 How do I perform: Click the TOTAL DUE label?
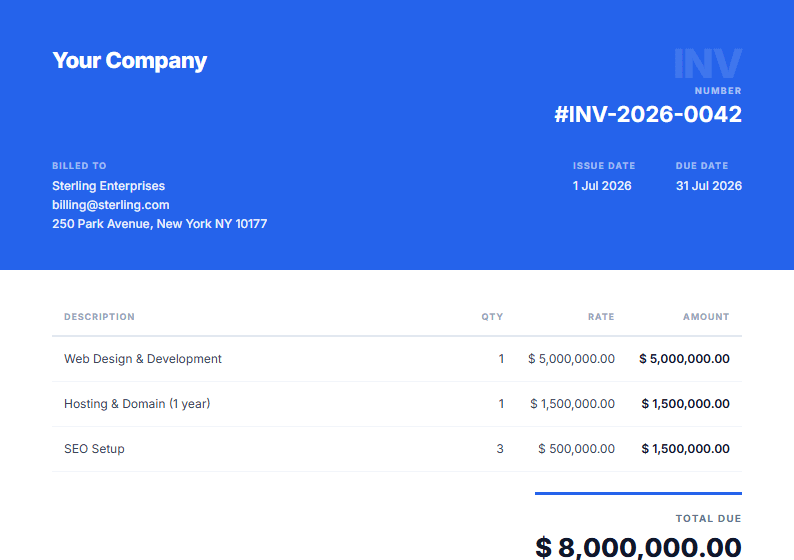pyautogui.click(x=708, y=518)
